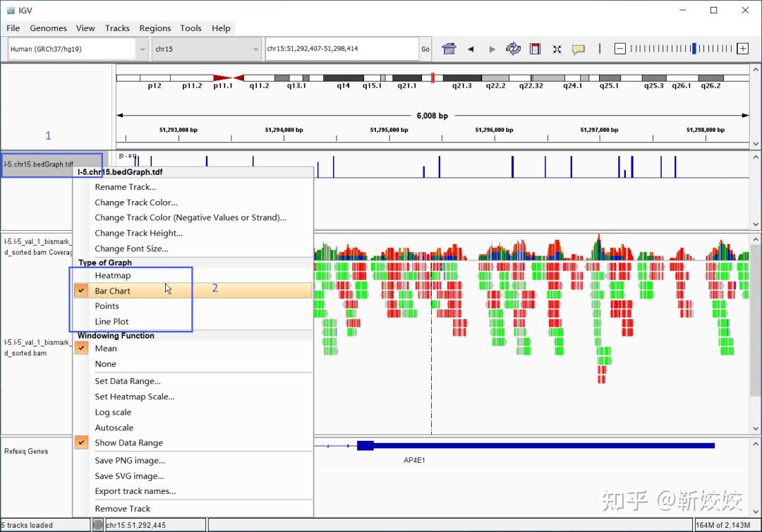Screen dimensions: 762x532
Task: Open the Tracks menu
Action: (117, 28)
